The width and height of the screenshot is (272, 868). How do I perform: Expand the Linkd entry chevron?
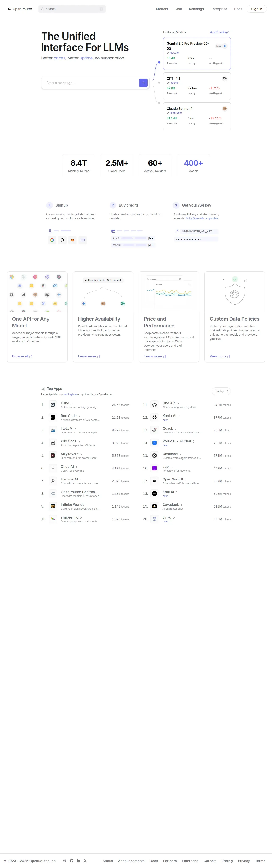[174, 518]
